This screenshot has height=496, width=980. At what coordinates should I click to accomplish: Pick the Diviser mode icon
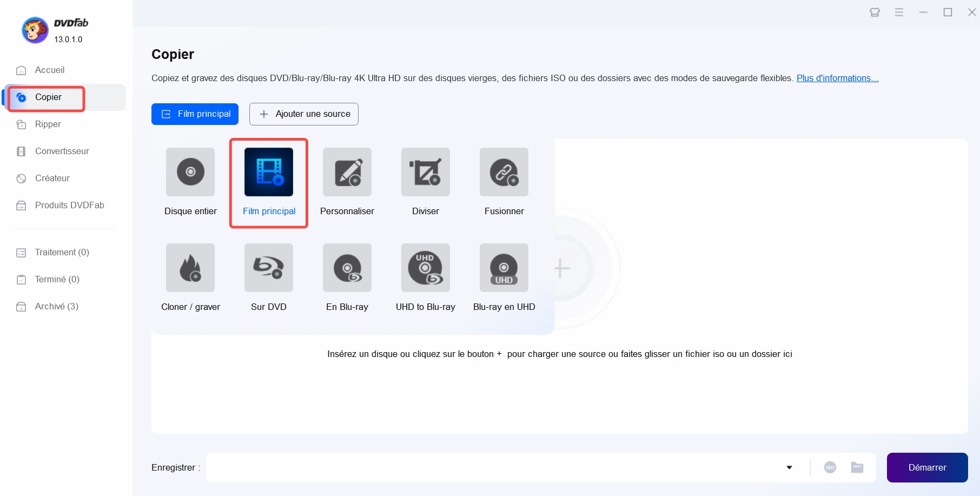tap(426, 172)
